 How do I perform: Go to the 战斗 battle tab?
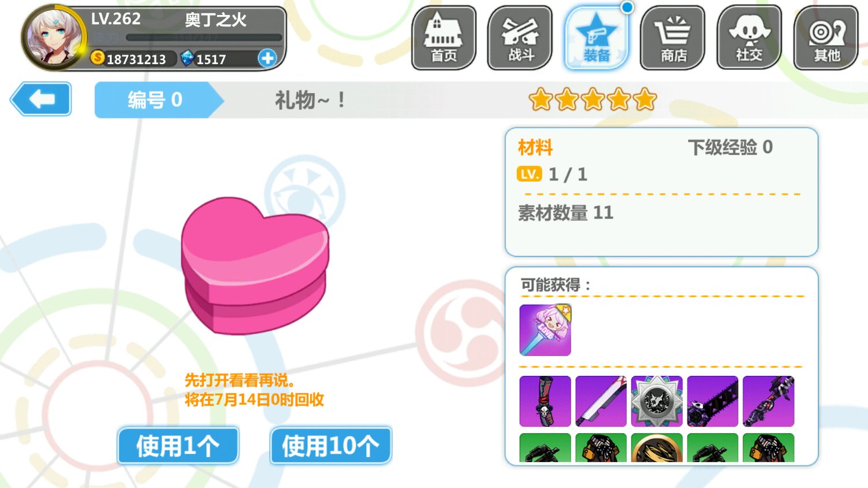coord(520,38)
